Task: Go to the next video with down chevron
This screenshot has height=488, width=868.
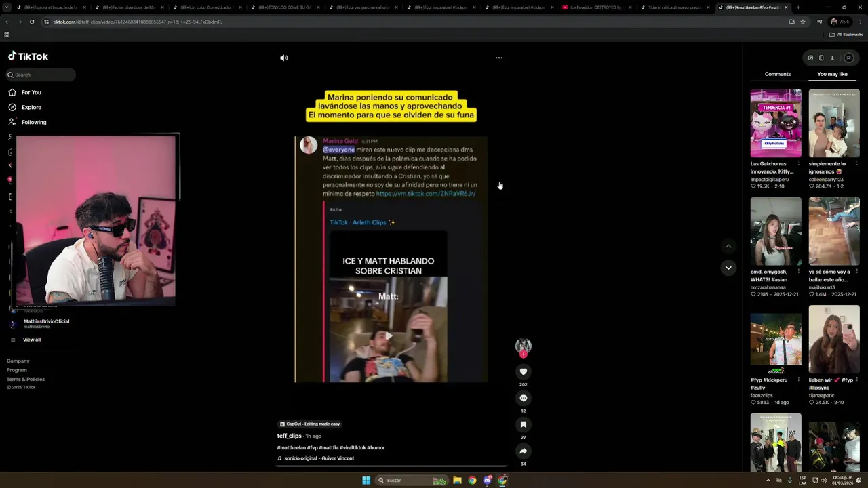Action: pyautogui.click(x=728, y=268)
